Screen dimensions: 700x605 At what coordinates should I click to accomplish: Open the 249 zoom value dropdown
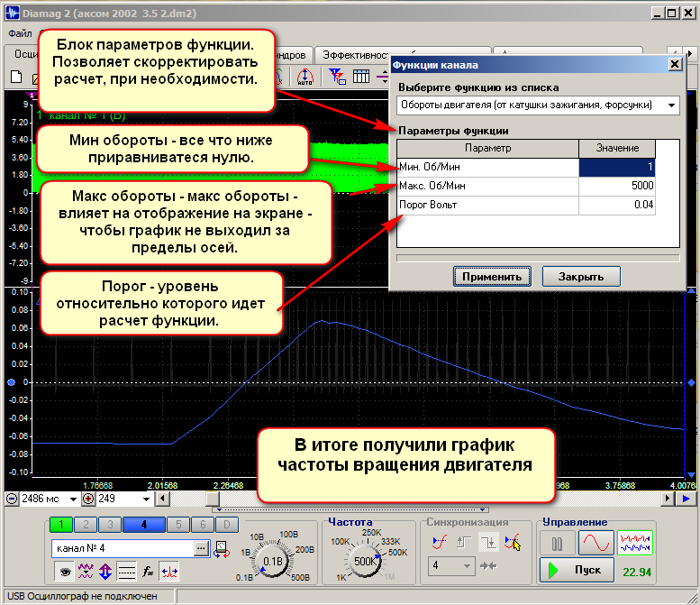click(146, 500)
